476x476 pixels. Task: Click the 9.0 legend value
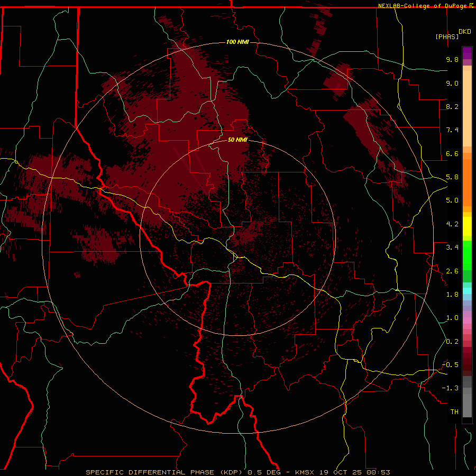pyautogui.click(x=452, y=83)
